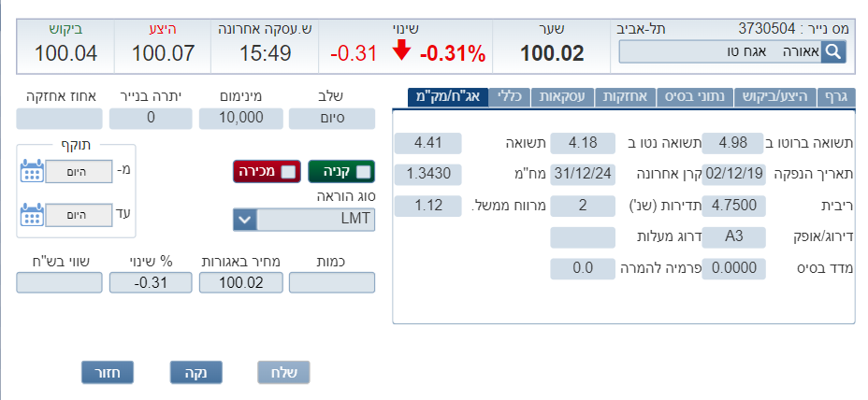The height and width of the screenshot is (400, 868).
Task: Show the עסקאות tab
Action: (x=568, y=96)
